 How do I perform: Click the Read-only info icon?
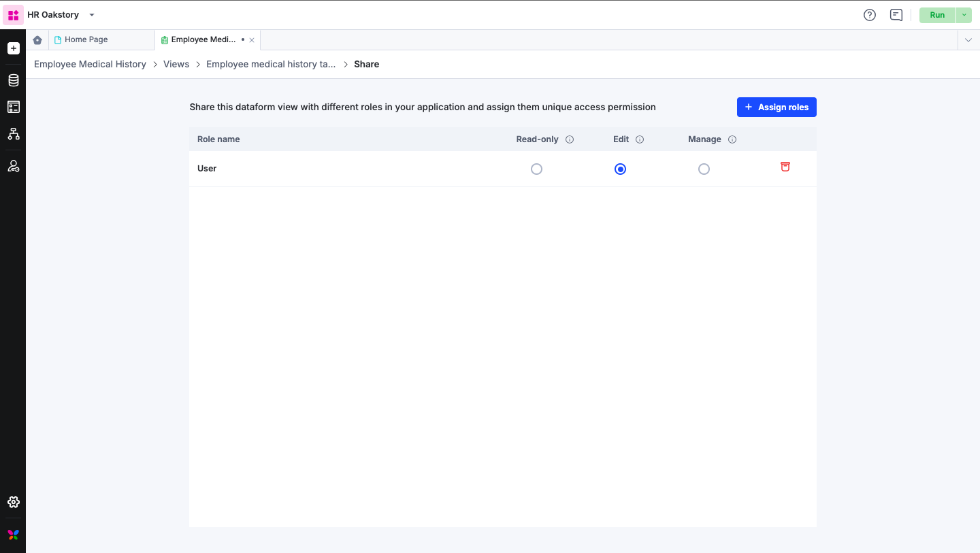coord(570,139)
